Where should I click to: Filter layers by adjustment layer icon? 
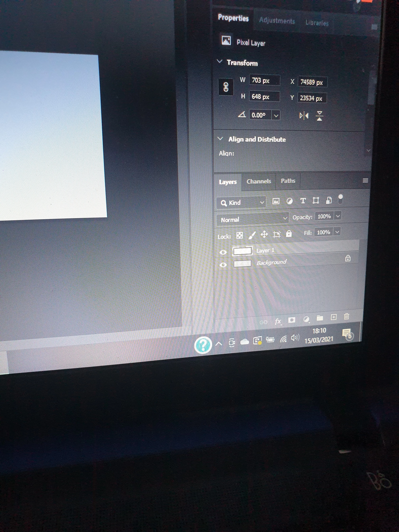290,201
